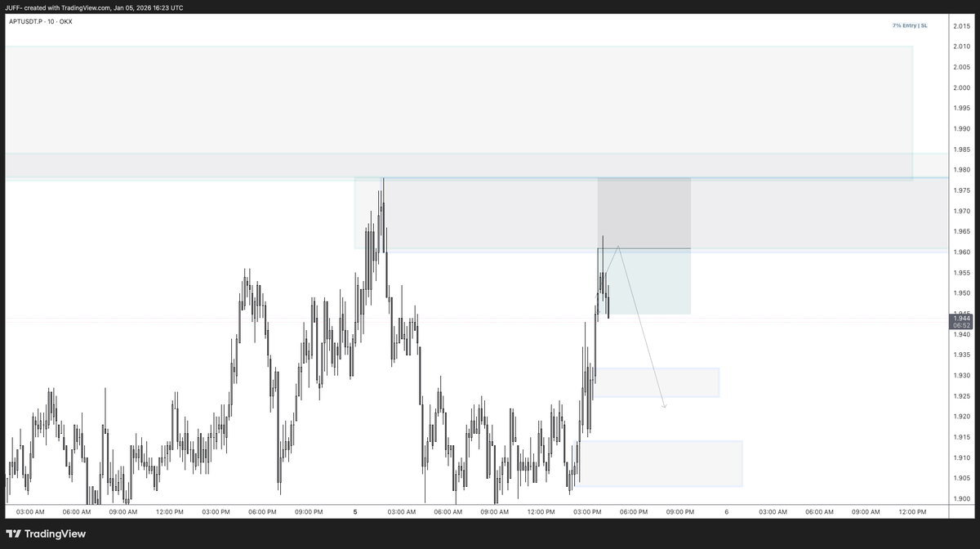
Task: Click the current price tag 1.944
Action: click(960, 318)
